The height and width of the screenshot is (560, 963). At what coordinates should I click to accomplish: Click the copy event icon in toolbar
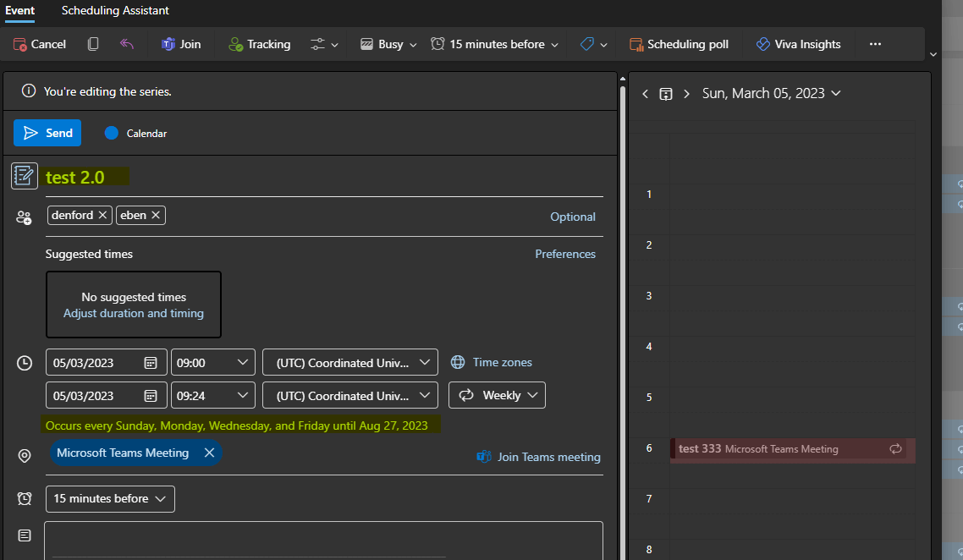[93, 44]
